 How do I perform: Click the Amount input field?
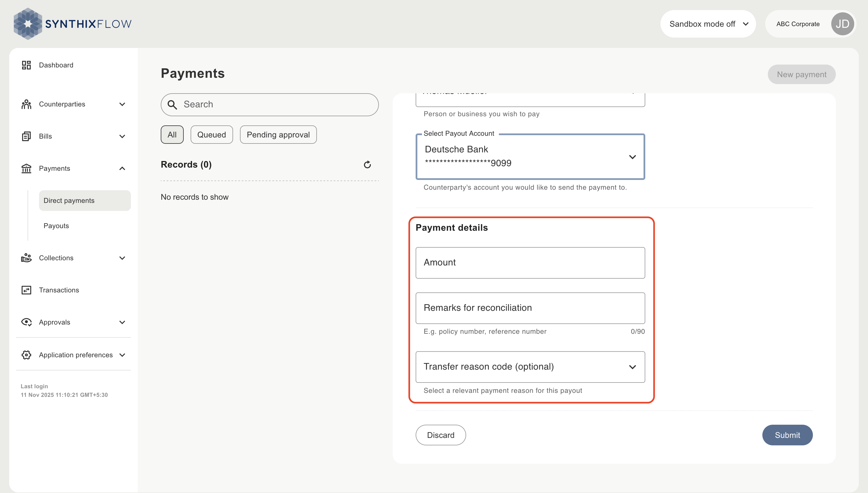tap(530, 263)
